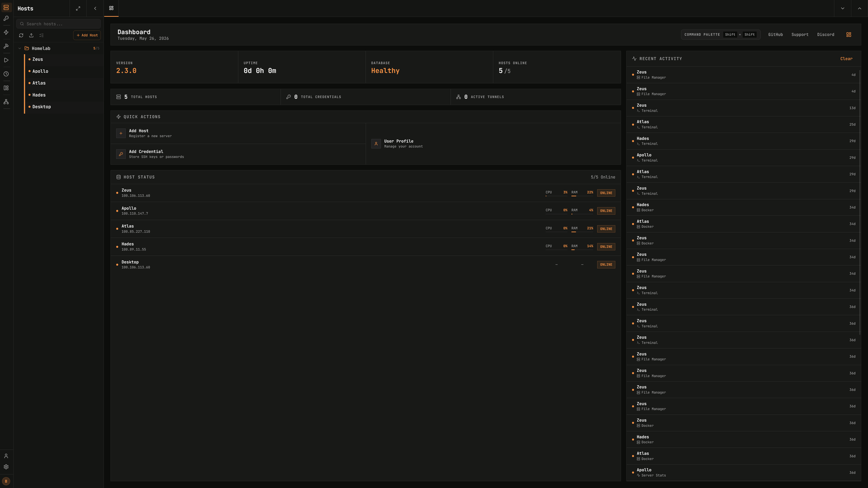Image resolution: width=868 pixels, height=488 pixels.
Task: Open Zeus row in Host Status
Action: 365,193
